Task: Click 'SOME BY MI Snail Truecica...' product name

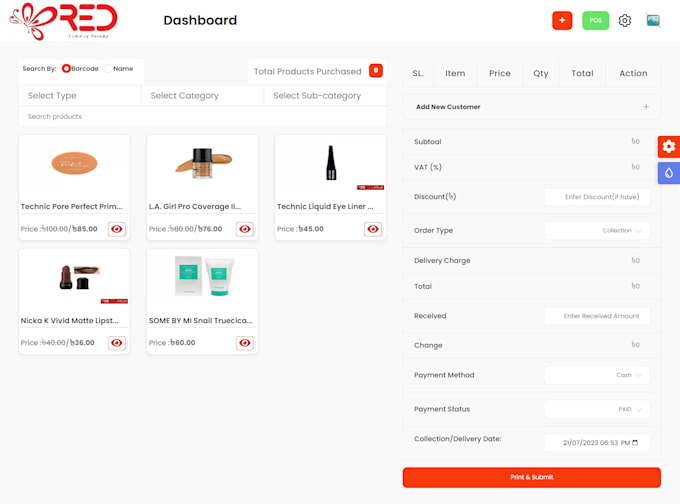Action: (x=200, y=321)
